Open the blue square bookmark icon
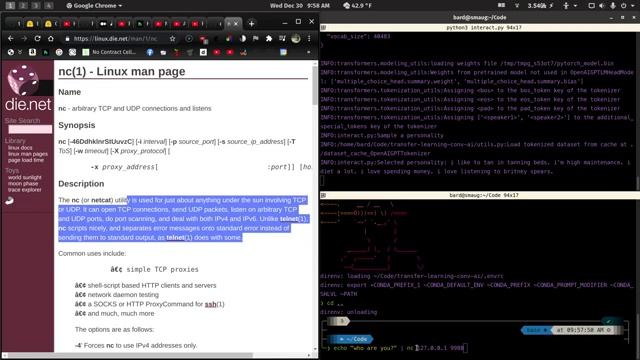 click(283, 52)
